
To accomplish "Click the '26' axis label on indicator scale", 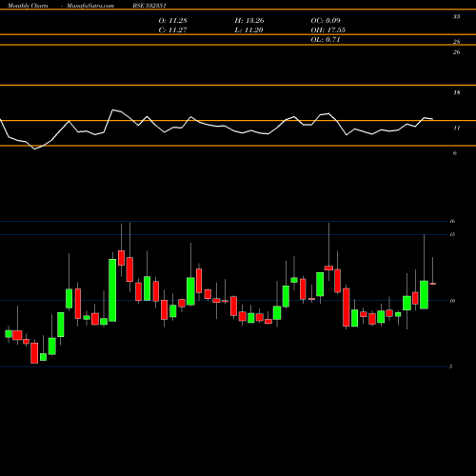I will point(456,52).
